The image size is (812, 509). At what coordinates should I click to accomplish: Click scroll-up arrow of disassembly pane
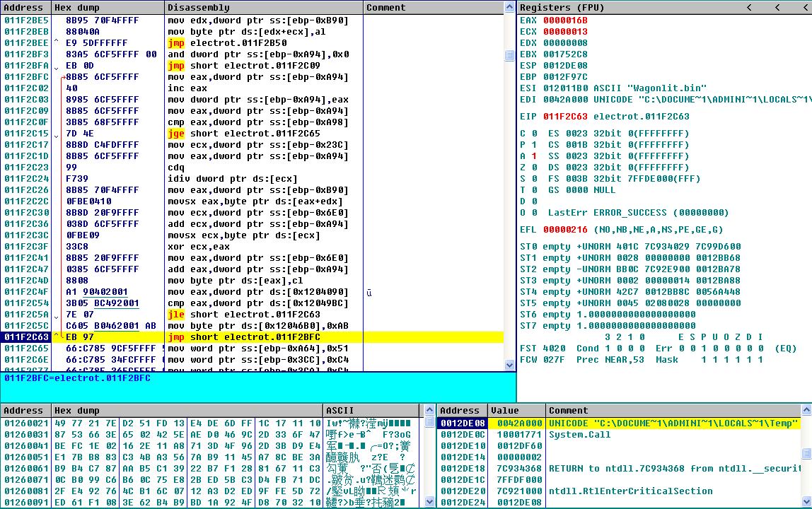click(x=510, y=7)
